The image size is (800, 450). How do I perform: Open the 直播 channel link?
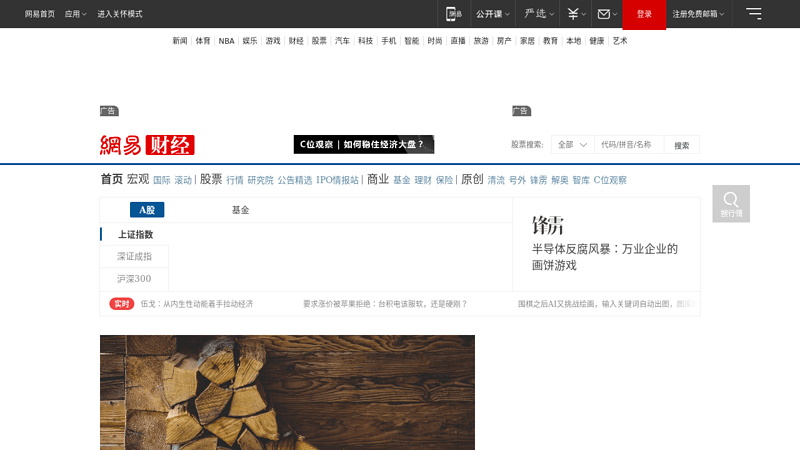(458, 41)
